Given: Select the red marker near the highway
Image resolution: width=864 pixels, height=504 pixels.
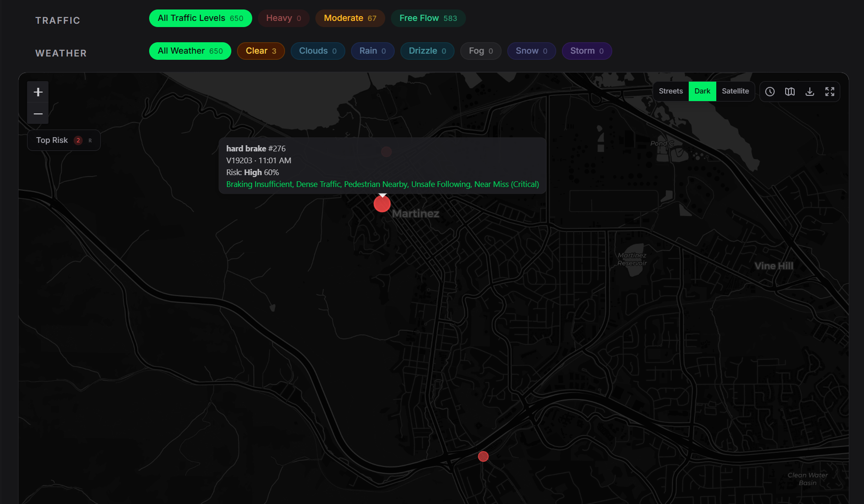Looking at the screenshot, I should click(x=483, y=456).
